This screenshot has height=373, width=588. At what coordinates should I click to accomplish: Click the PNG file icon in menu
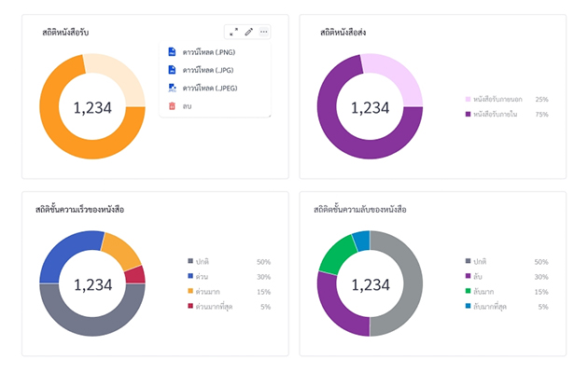(172, 52)
